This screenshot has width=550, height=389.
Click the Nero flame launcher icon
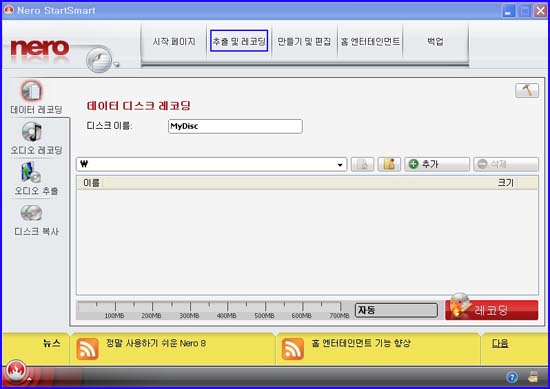click(15, 371)
